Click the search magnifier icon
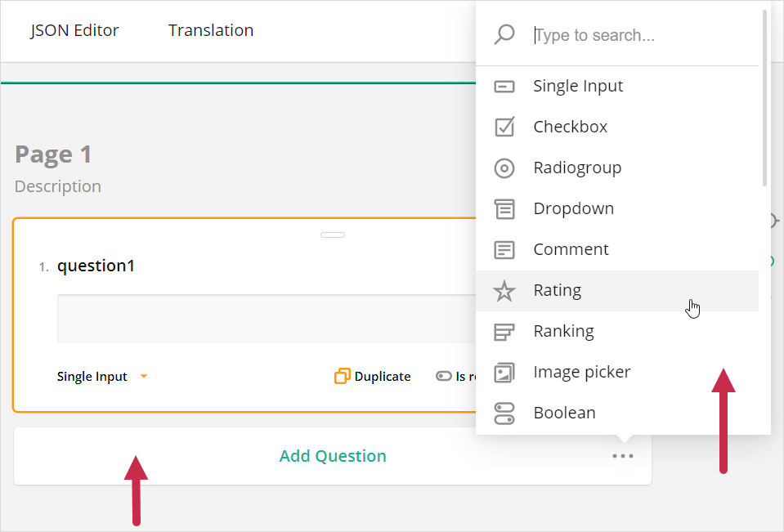Screen dimensions: 784x532 (x=504, y=34)
